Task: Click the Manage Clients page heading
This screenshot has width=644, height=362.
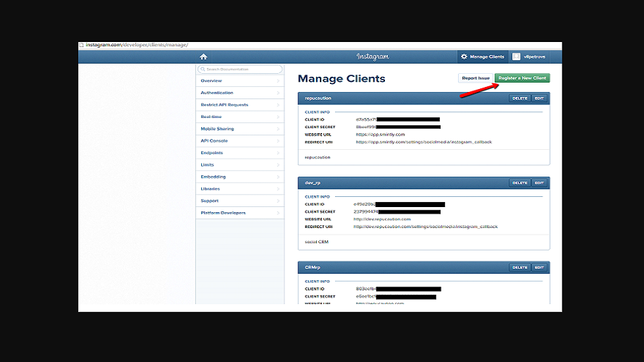Action: 342,78
